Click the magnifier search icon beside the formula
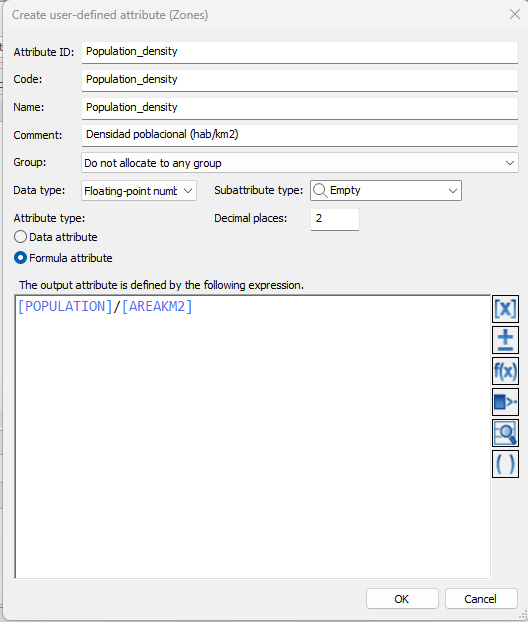The image size is (528, 622). [505, 433]
